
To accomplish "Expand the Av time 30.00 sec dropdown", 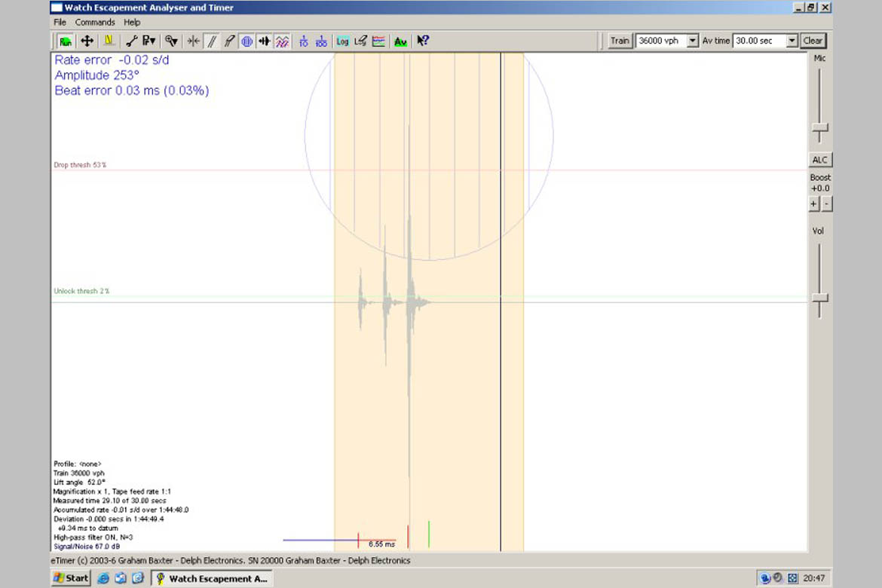I will point(792,41).
